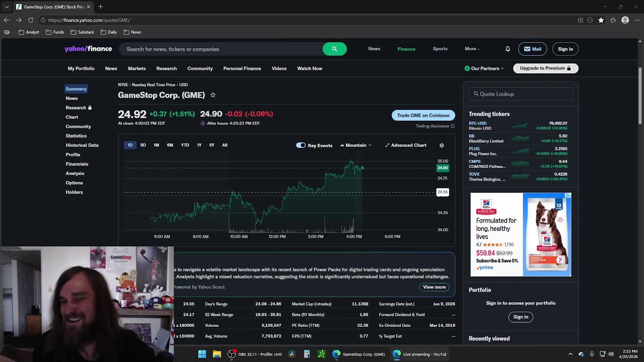The image size is (644, 362).
Task: Open chart settings gear icon
Action: pos(442,145)
